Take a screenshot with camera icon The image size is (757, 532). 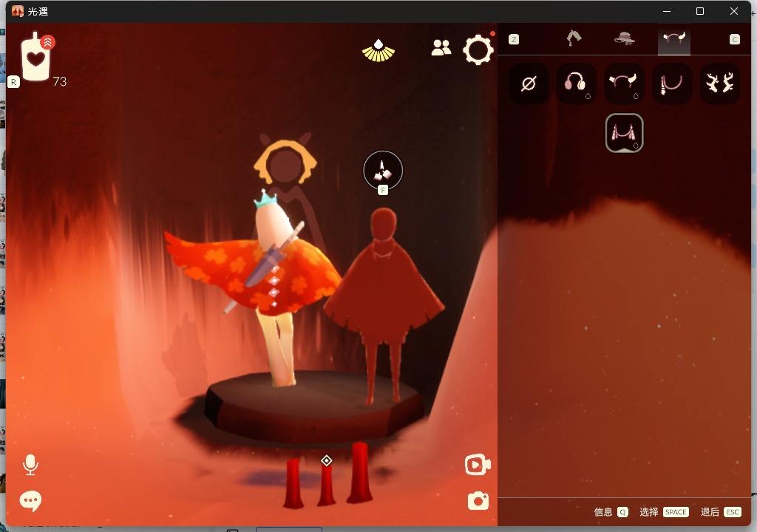pyautogui.click(x=478, y=501)
